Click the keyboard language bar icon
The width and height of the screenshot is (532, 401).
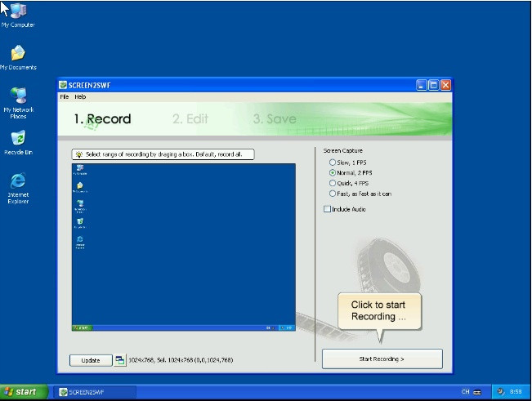tap(477, 392)
